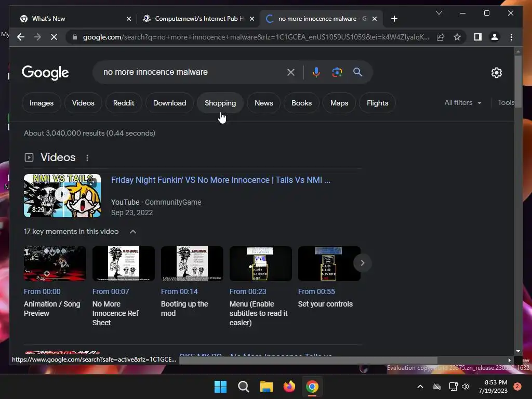Filter results by Videos chip
Screen dimensions: 532x399
(x=83, y=103)
